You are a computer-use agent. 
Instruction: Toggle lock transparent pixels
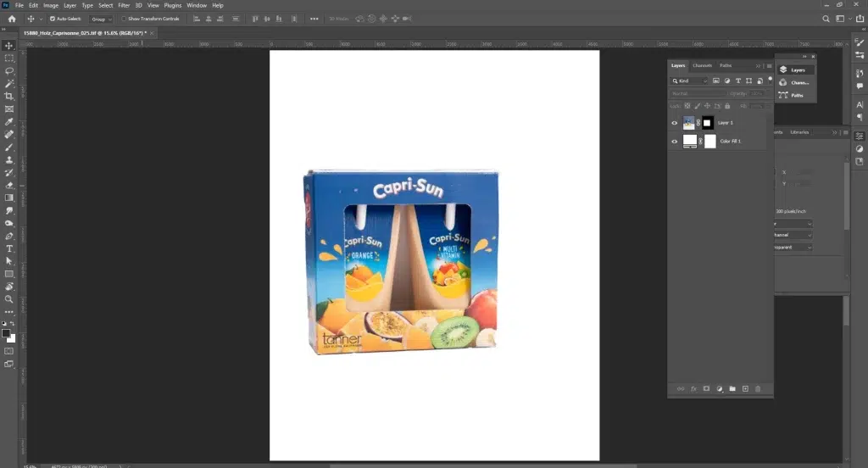click(x=687, y=106)
